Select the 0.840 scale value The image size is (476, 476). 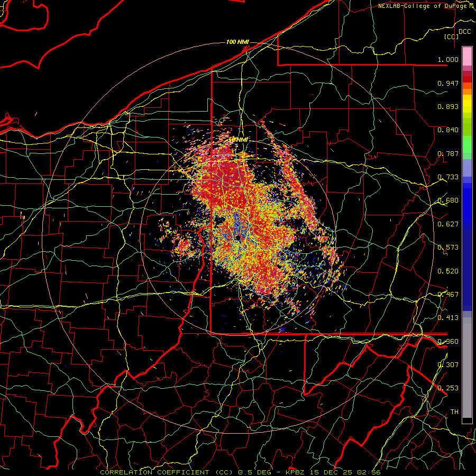pyautogui.click(x=448, y=130)
